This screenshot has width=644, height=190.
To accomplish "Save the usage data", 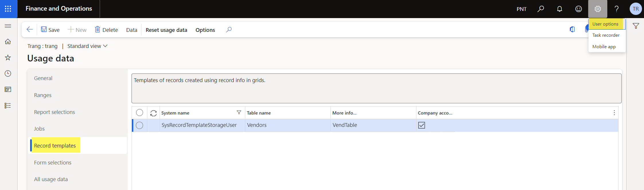I will (x=50, y=30).
